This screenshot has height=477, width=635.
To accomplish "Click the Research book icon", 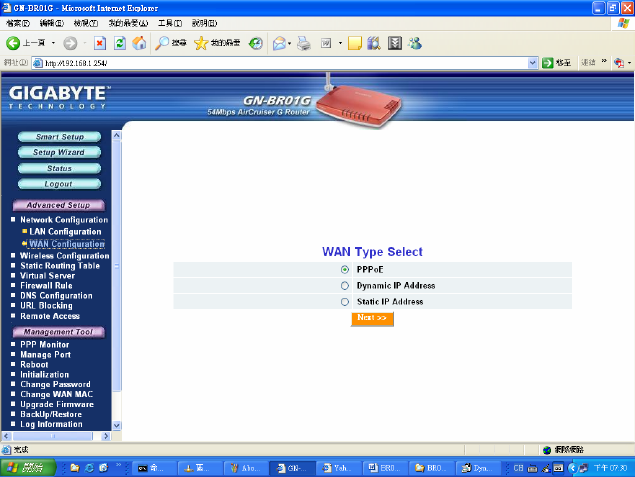I will [374, 43].
